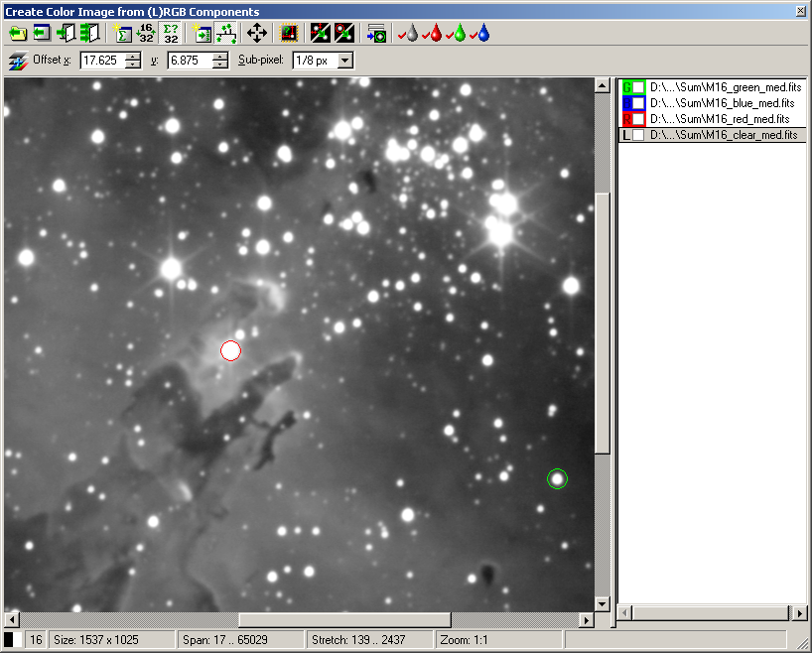Click the Offset x stepper arrows
The width and height of the screenshot is (812, 653).
pos(133,61)
